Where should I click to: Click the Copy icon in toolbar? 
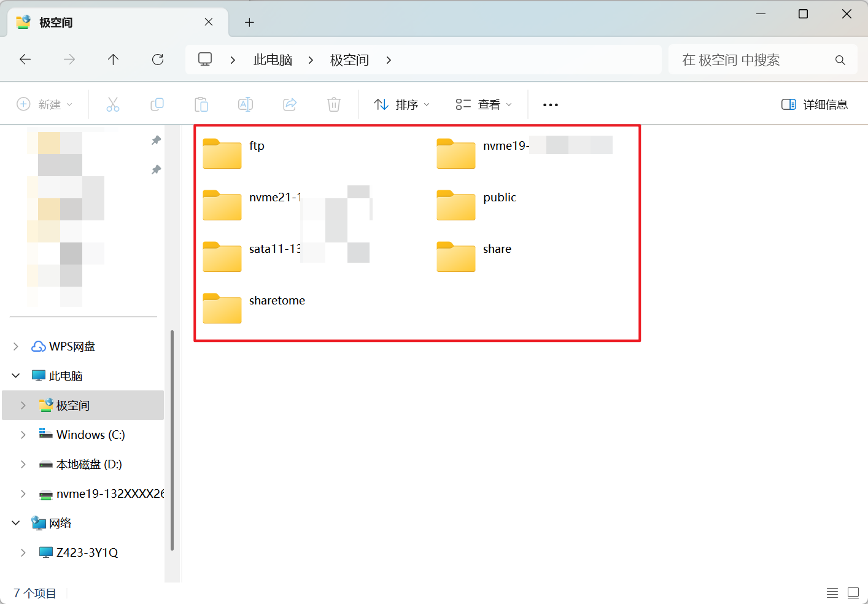[x=157, y=104]
